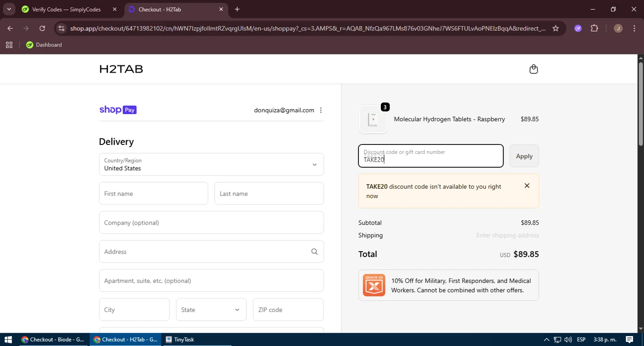Go forward with the browser forward arrow

pos(26,28)
